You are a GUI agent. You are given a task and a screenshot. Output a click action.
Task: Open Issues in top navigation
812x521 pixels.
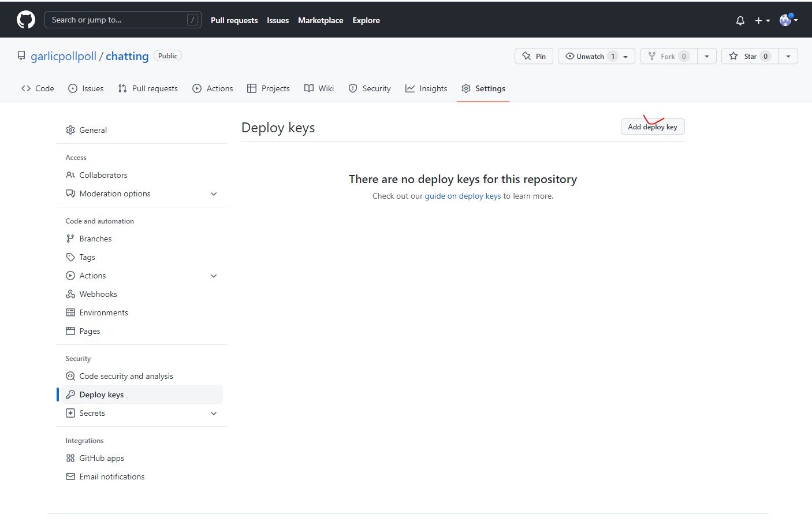(278, 20)
